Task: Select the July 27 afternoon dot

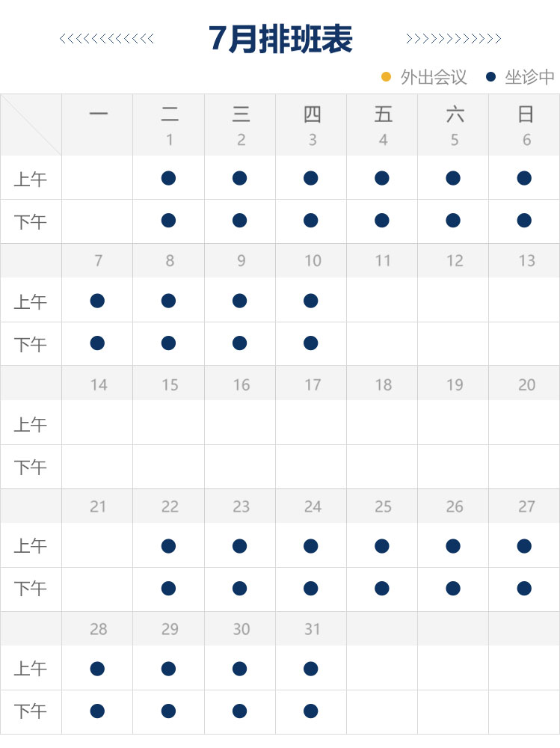Action: (524, 588)
